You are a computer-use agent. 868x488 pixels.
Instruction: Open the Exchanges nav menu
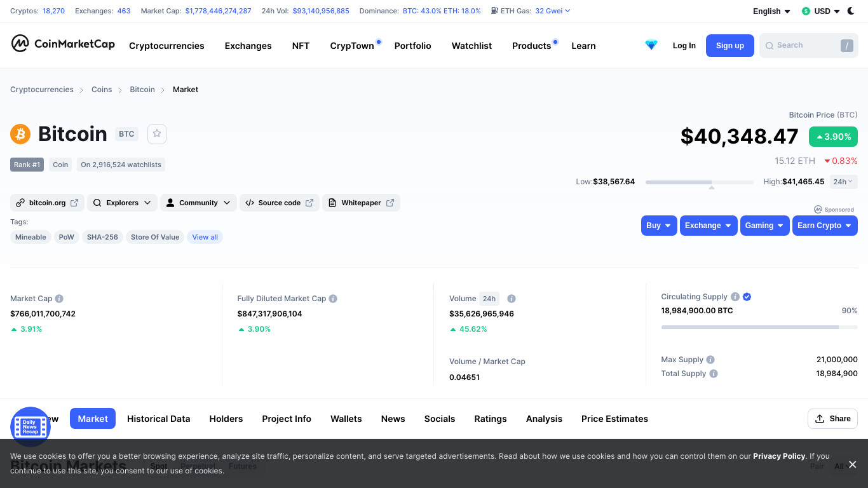click(x=248, y=46)
